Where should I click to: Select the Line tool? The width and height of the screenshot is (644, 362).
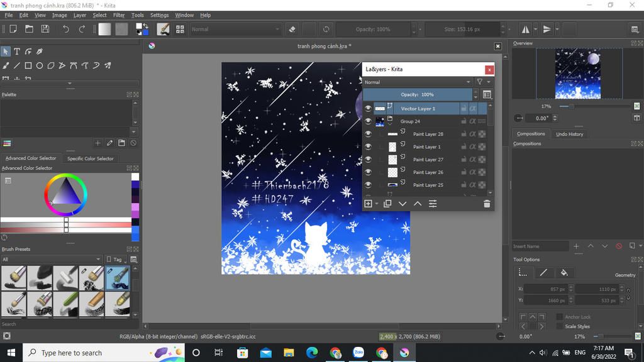(x=17, y=65)
